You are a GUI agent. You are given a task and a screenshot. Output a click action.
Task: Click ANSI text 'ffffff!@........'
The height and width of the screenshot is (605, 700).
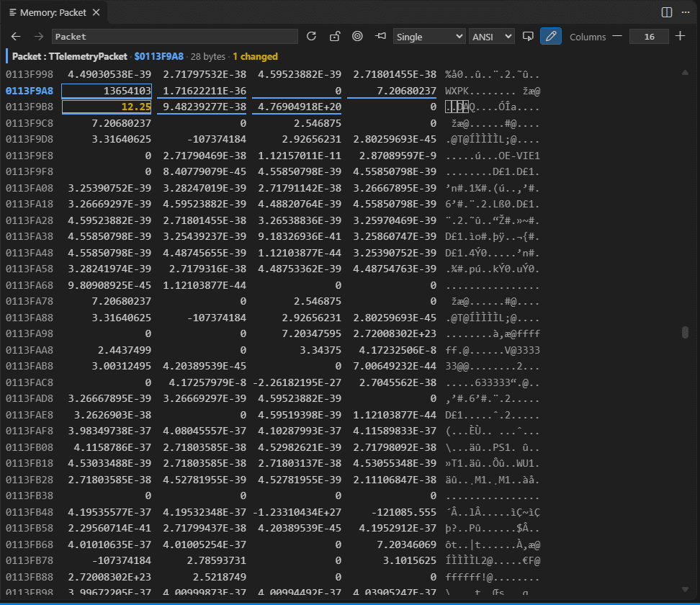(493, 578)
